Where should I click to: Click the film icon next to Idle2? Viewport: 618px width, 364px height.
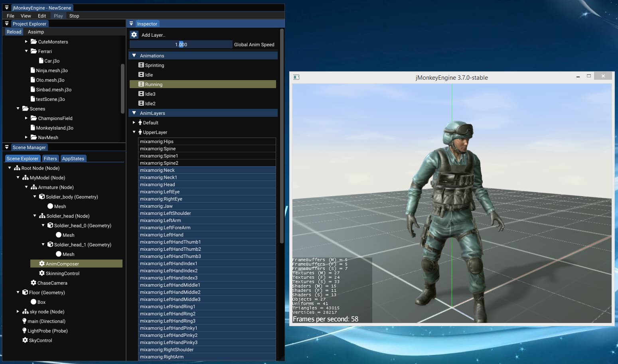[x=141, y=103]
